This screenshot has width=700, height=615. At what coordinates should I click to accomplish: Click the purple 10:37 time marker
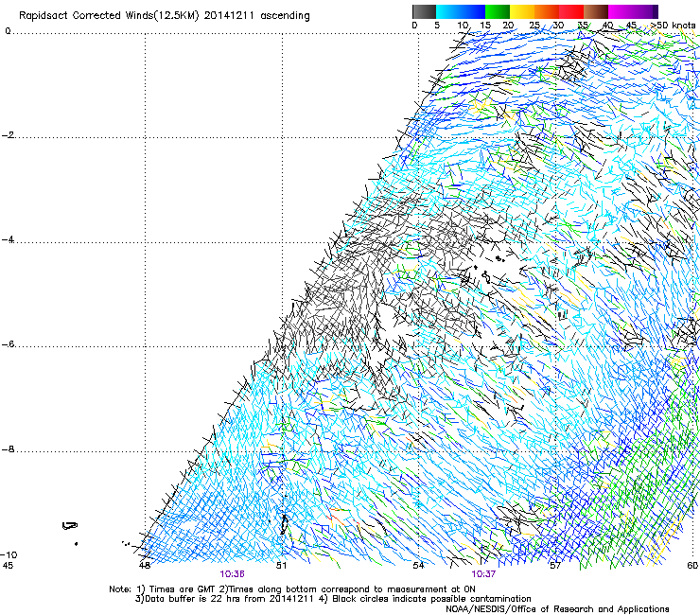[x=483, y=574]
